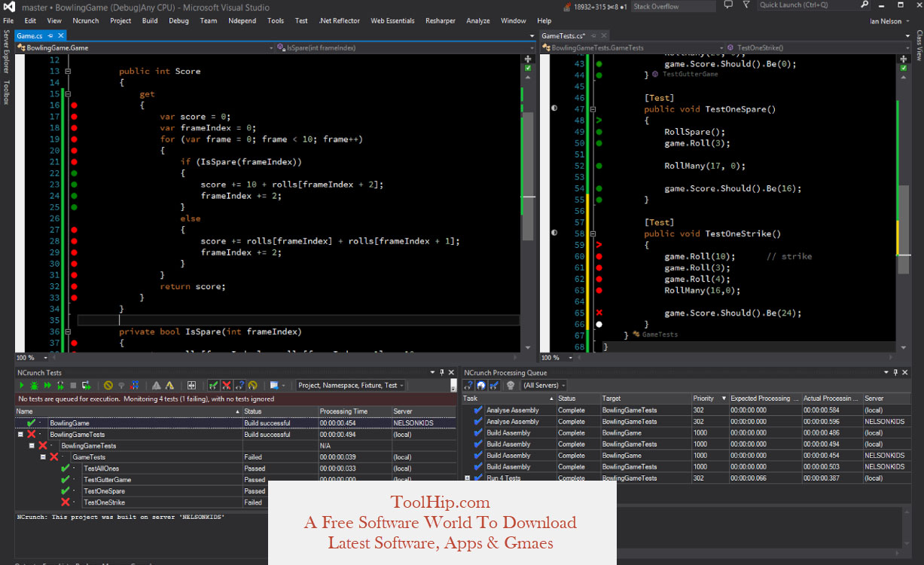Click the grey server icon in Processing Queue
The width and height of the screenshot is (924, 565).
(511, 385)
